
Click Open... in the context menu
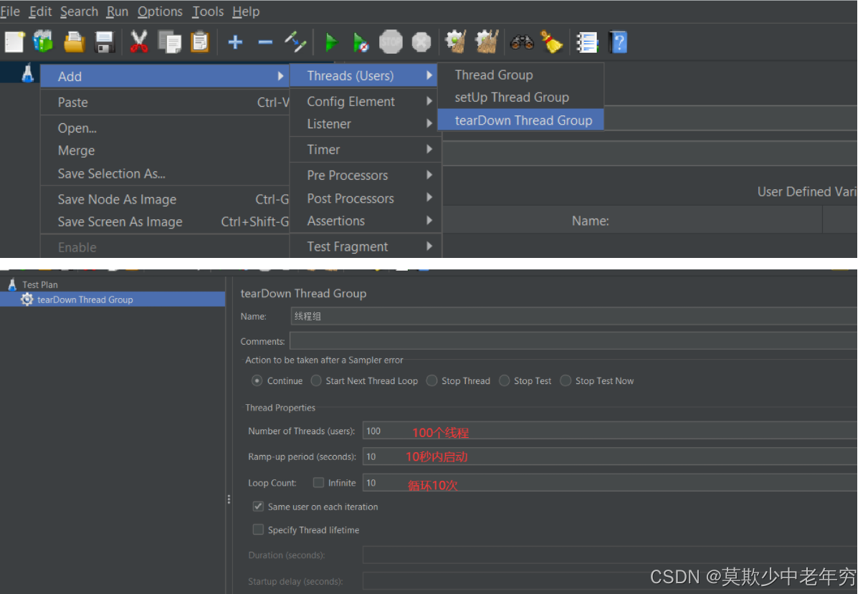tap(165, 128)
